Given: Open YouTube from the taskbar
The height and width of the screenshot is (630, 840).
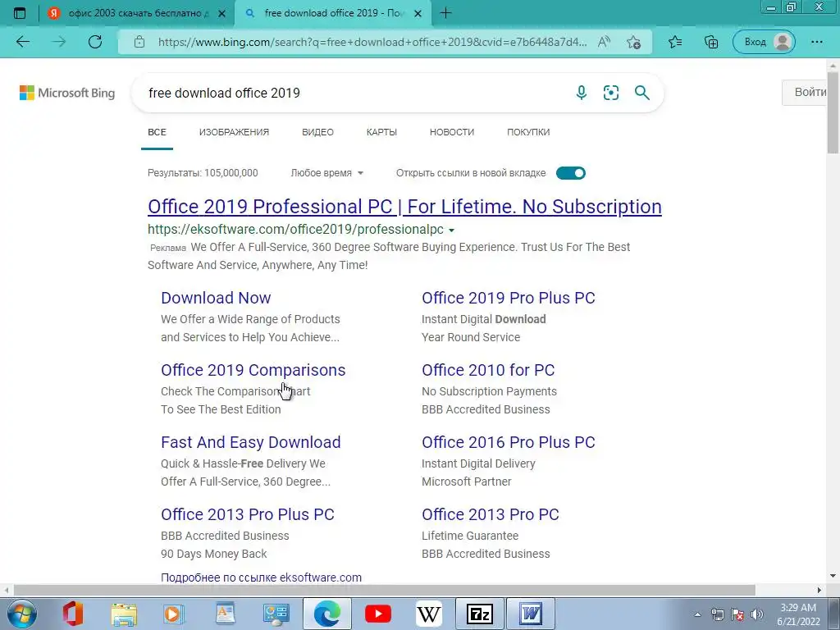Looking at the screenshot, I should coord(377,614).
